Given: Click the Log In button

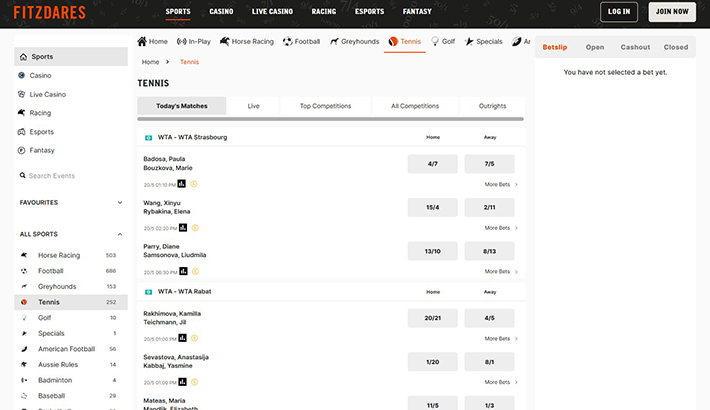Looking at the screenshot, I should (619, 12).
